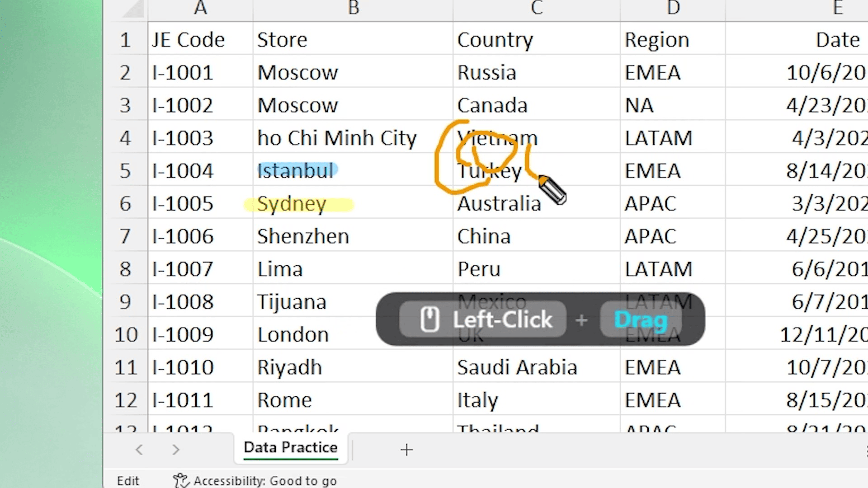Select the JE Code header cell
This screenshot has height=488, width=868.
click(200, 39)
